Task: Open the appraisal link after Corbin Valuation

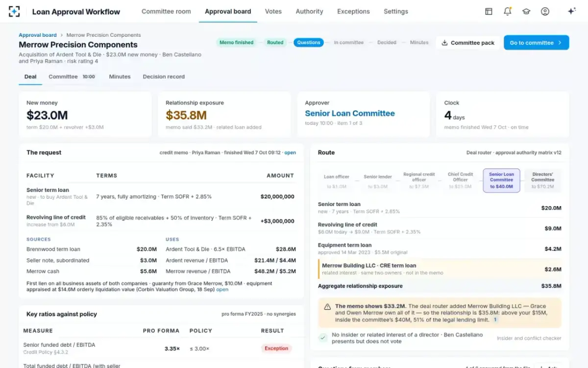Action: 222,289
